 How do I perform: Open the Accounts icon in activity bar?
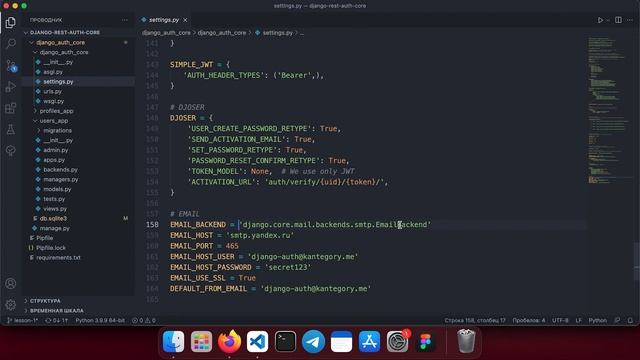click(11, 283)
